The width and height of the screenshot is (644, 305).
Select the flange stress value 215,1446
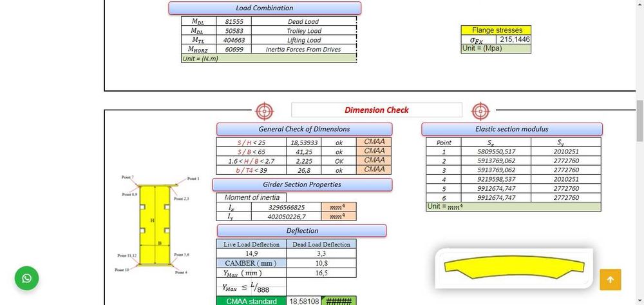pyautogui.click(x=515, y=39)
